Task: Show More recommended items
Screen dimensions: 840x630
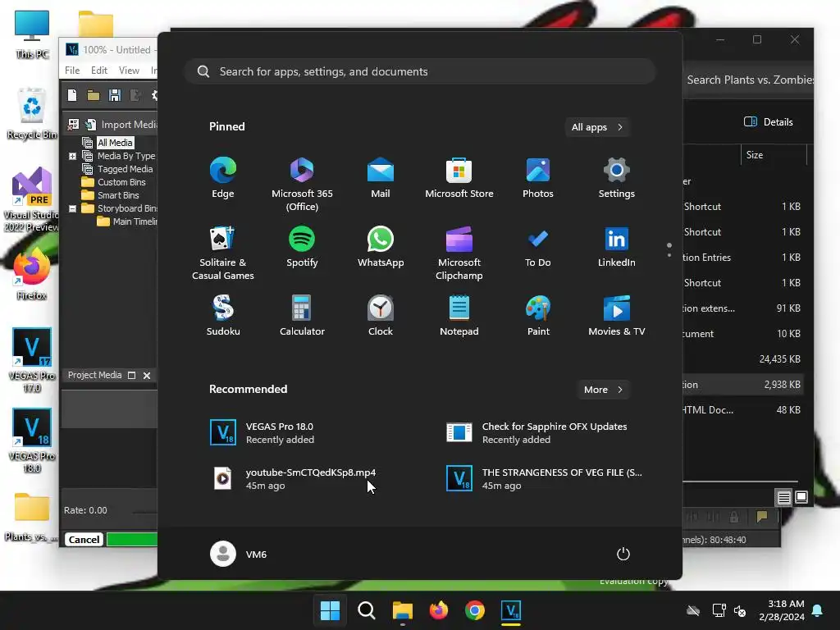Action: coord(603,390)
